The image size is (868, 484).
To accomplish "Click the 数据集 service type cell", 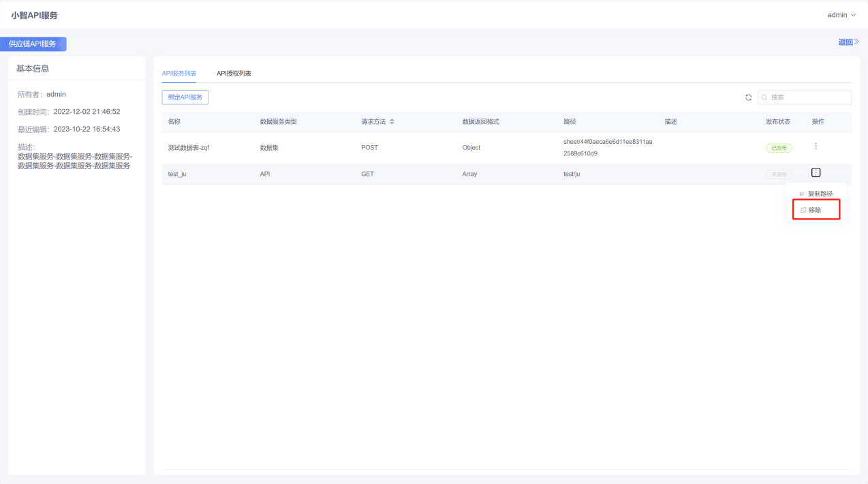I will (269, 147).
